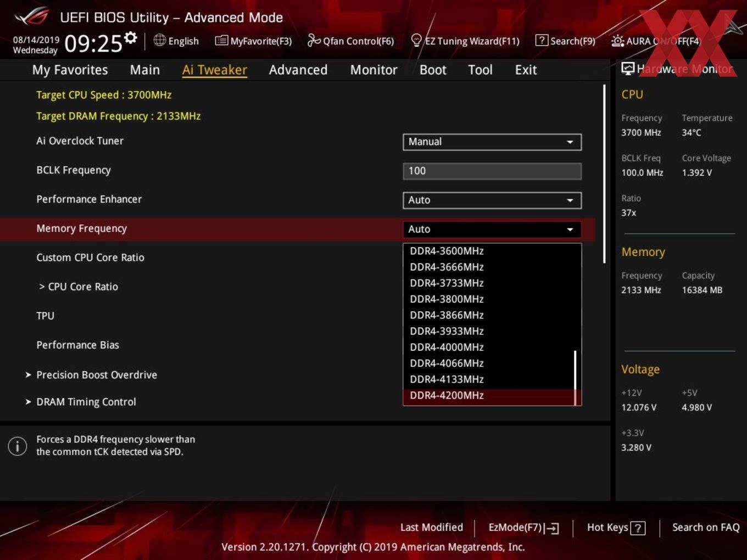
Task: Select DDR4-4133MHz option
Action: click(492, 379)
